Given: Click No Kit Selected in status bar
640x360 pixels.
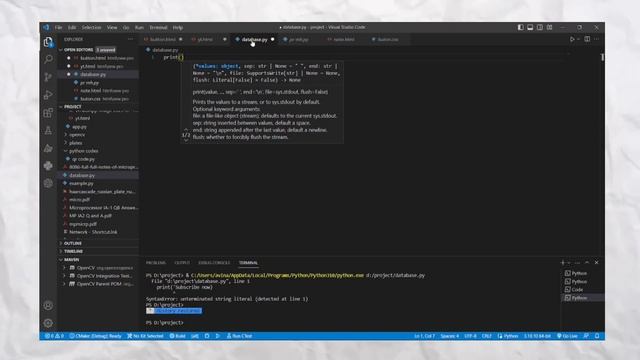Looking at the screenshot, I should coord(145,336).
